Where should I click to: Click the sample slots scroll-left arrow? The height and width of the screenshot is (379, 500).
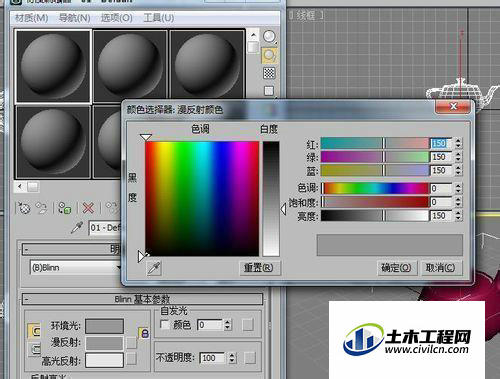(20, 187)
